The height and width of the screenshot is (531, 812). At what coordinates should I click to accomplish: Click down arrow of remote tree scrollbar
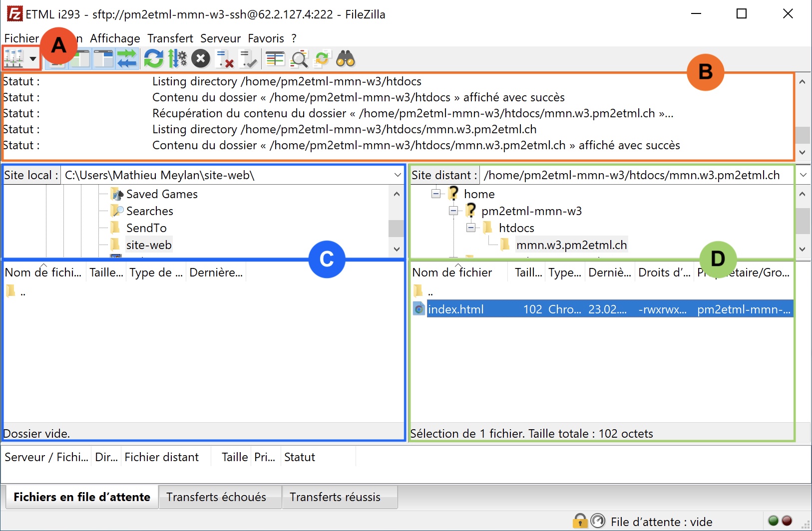coord(803,249)
